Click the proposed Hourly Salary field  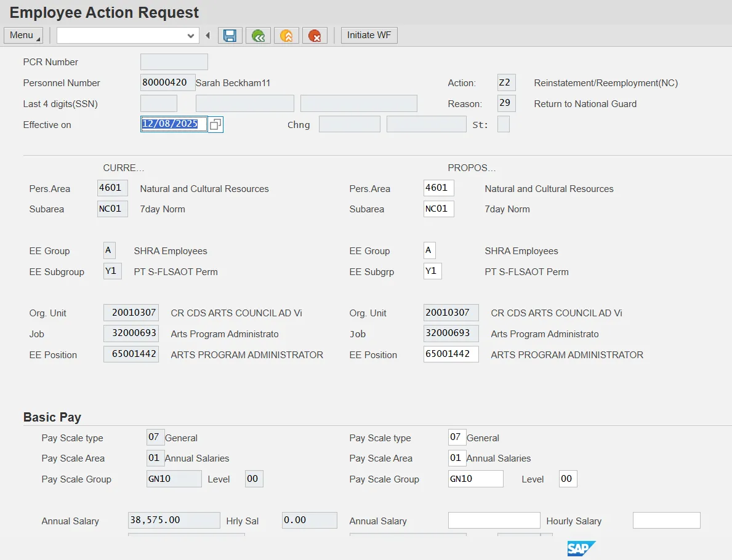tap(666, 521)
